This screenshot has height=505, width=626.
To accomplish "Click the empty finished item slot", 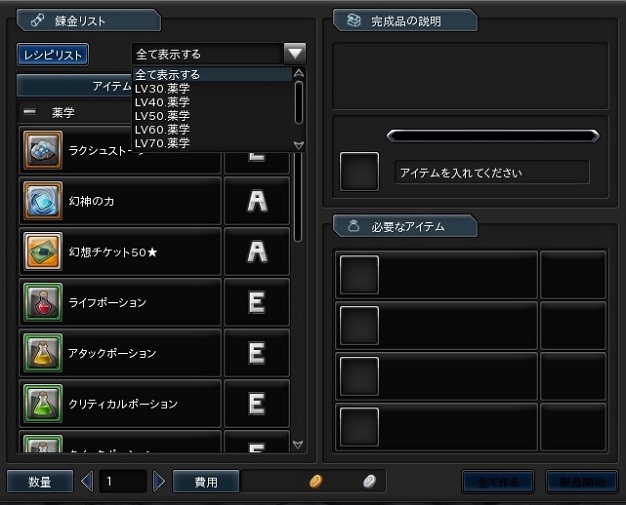I will [x=359, y=172].
